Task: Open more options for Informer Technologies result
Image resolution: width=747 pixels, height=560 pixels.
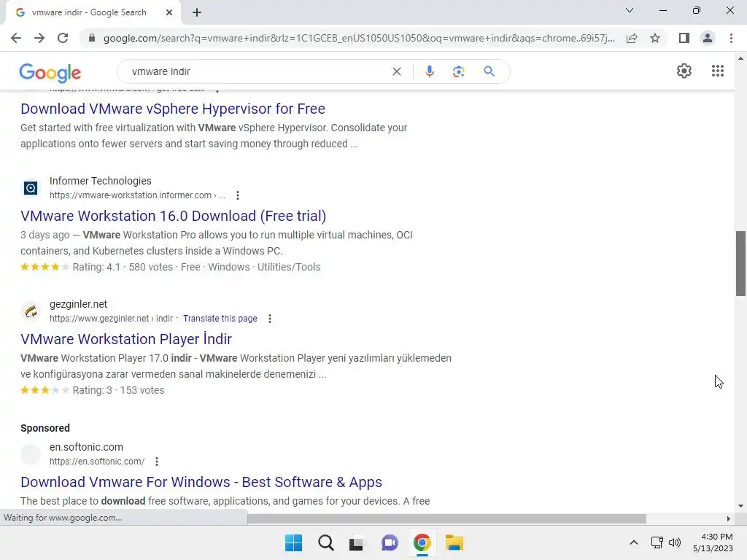Action: [238, 195]
